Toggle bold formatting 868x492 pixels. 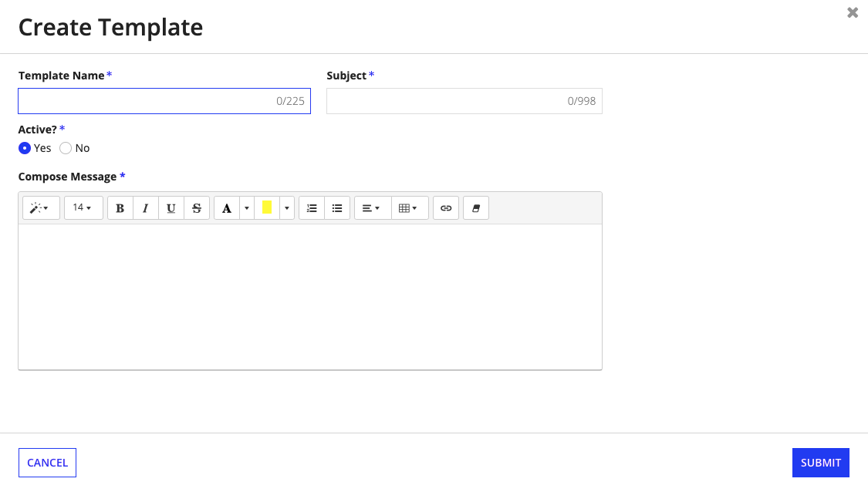pyautogui.click(x=120, y=208)
